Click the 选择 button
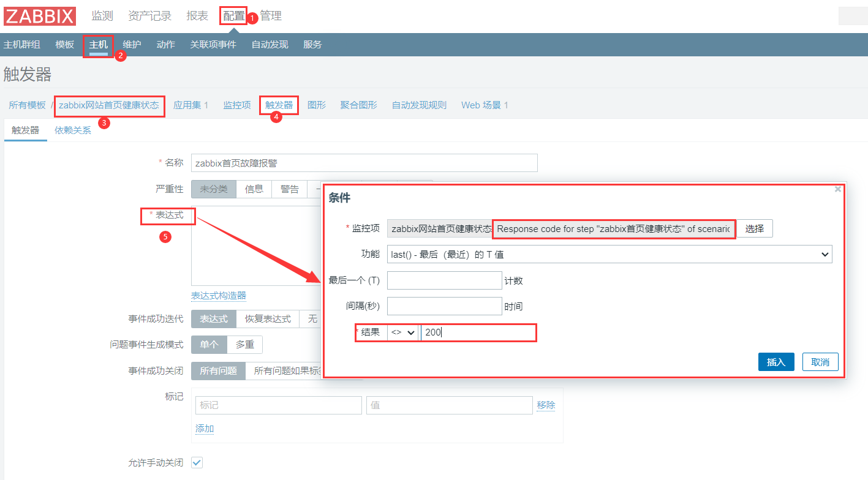The width and height of the screenshot is (868, 480). pos(755,229)
